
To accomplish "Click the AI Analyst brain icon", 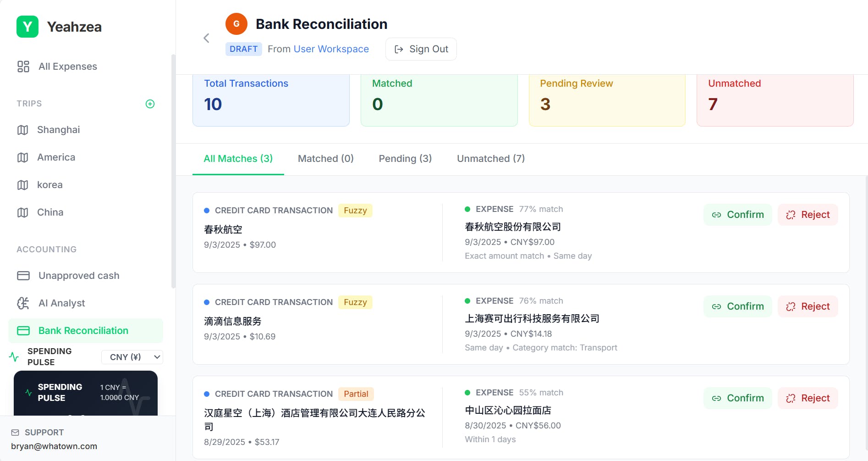I will pos(23,303).
